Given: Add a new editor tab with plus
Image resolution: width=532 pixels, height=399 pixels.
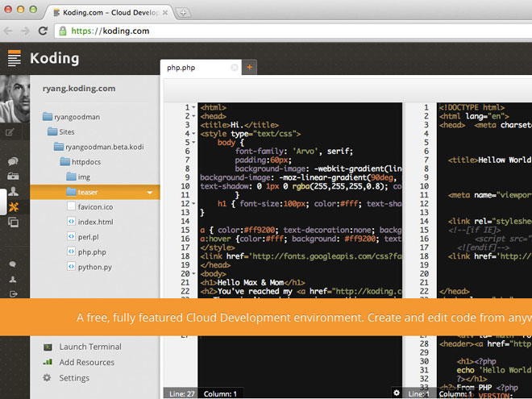Looking at the screenshot, I should coord(249,67).
